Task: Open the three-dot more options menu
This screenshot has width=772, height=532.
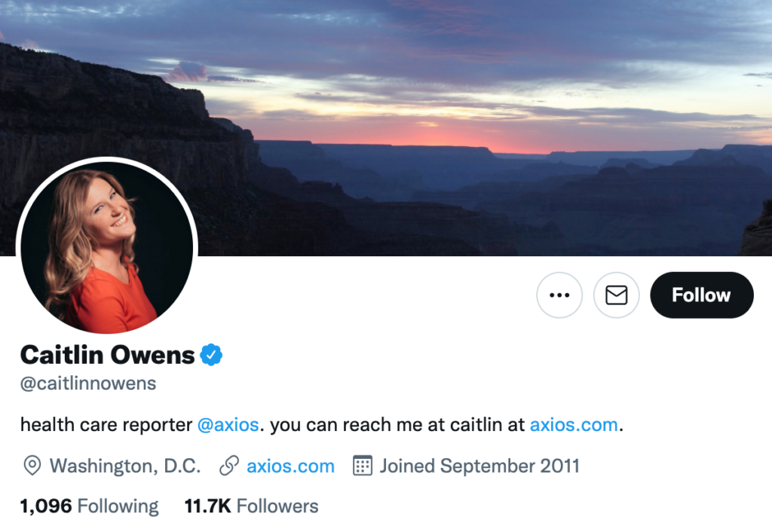Action: pos(559,295)
